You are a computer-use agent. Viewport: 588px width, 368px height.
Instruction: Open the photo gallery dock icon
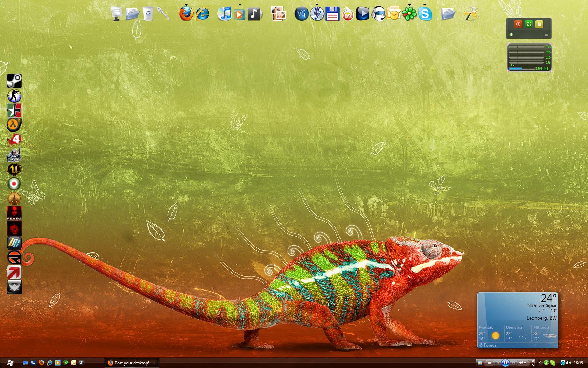click(279, 14)
